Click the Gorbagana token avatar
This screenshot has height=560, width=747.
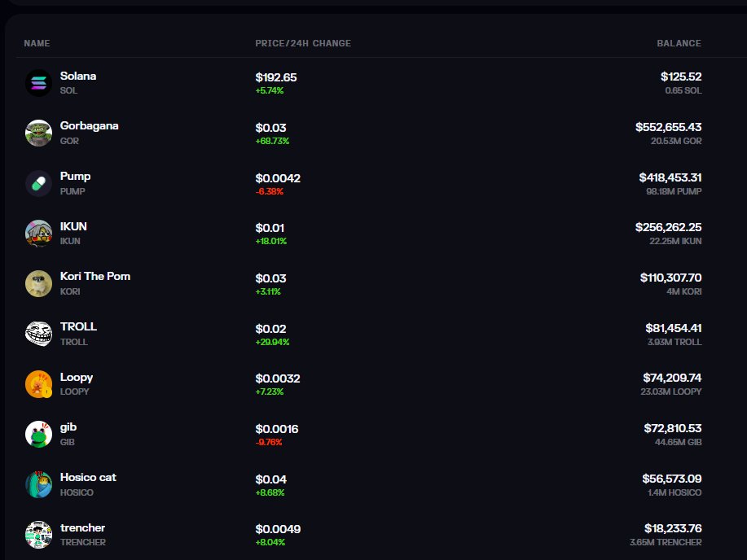(38, 133)
